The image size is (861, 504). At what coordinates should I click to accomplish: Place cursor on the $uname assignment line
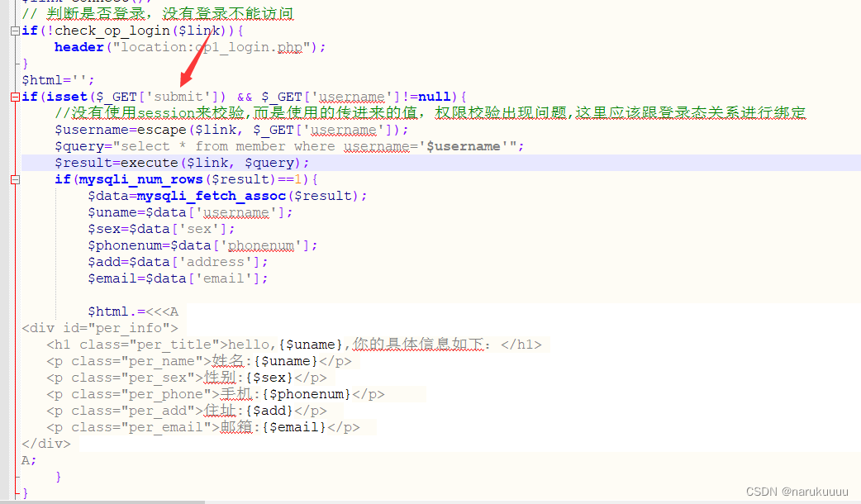point(190,212)
